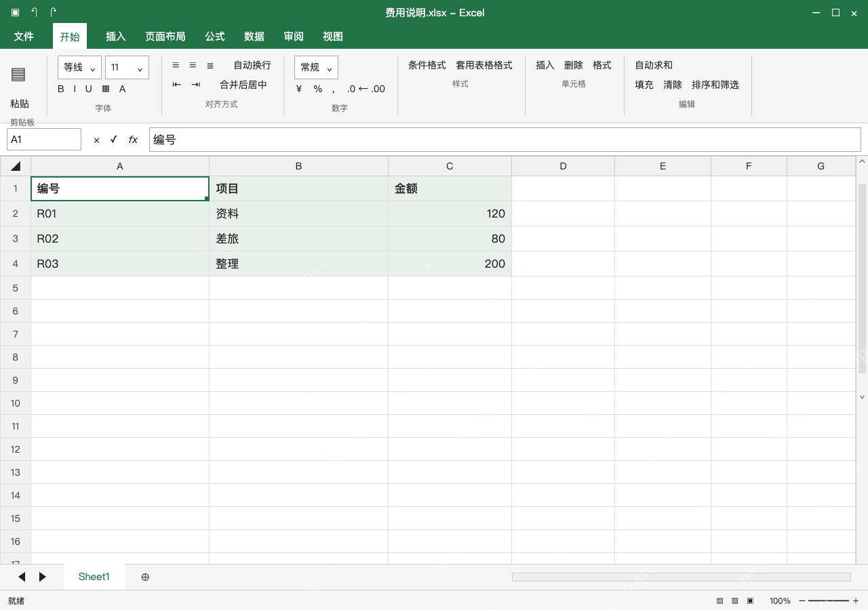Click the zoom slider in the status bar
The image size is (868, 610).
(829, 601)
